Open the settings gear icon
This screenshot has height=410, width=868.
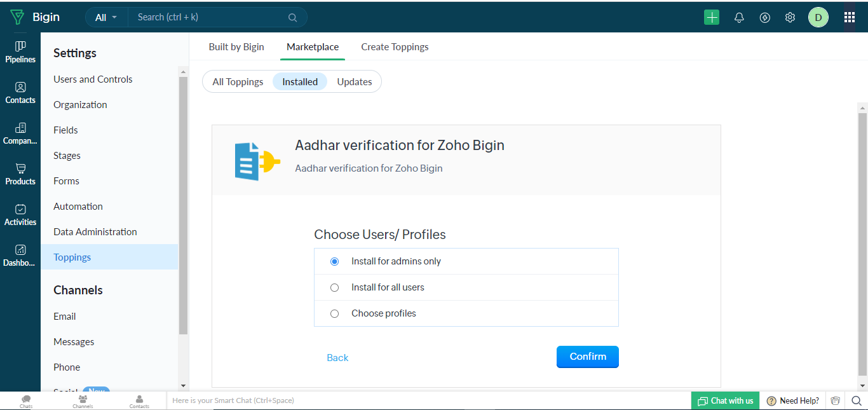(x=790, y=18)
